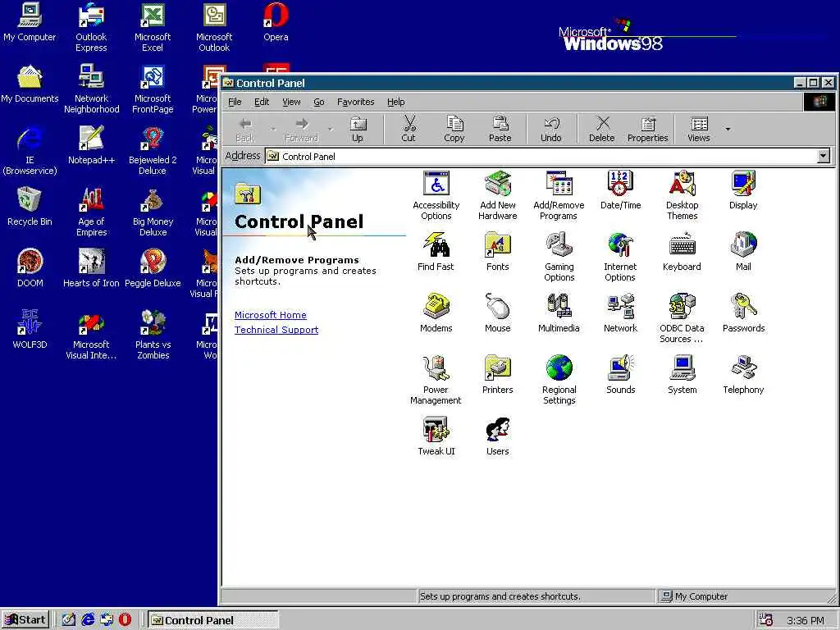
Task: Open Accessibility Options applet
Action: (436, 195)
